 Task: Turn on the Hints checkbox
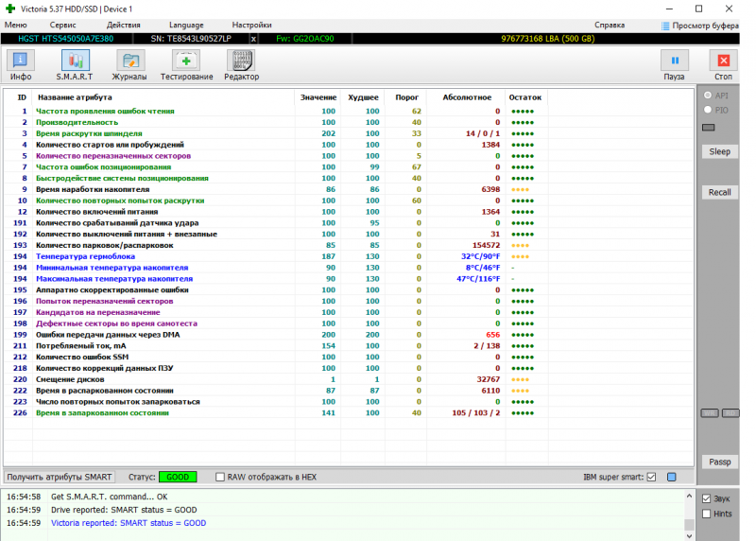pos(707,514)
